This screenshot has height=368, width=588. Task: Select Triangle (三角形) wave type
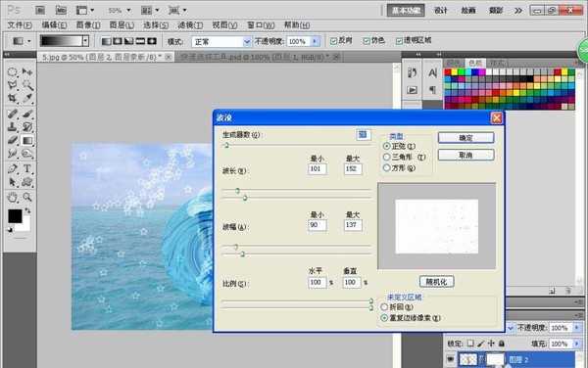tap(386, 157)
